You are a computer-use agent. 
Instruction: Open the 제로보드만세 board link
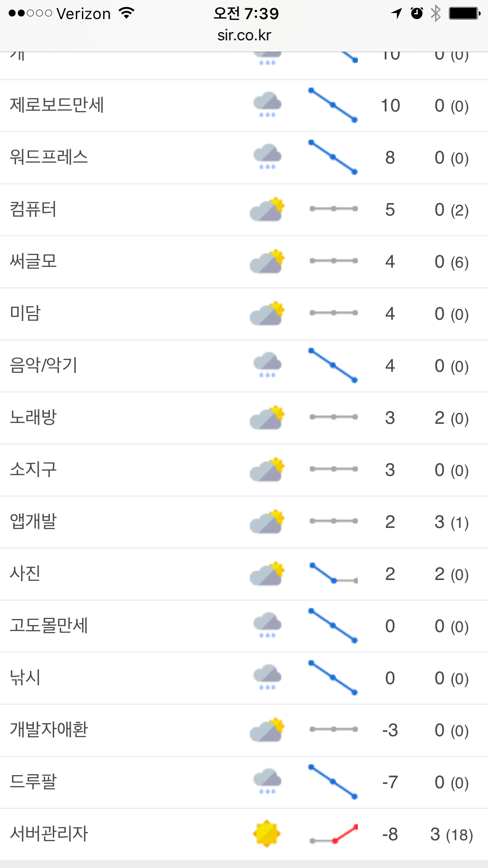click(57, 105)
